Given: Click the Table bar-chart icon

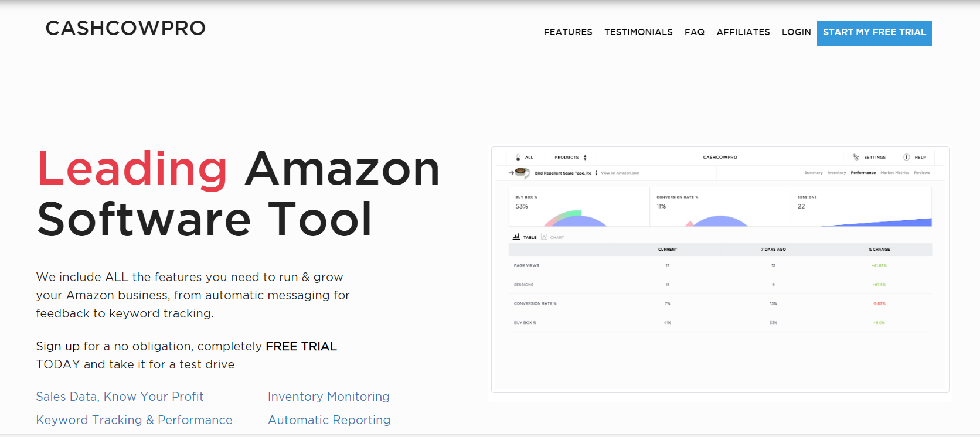Looking at the screenshot, I should click(x=516, y=237).
